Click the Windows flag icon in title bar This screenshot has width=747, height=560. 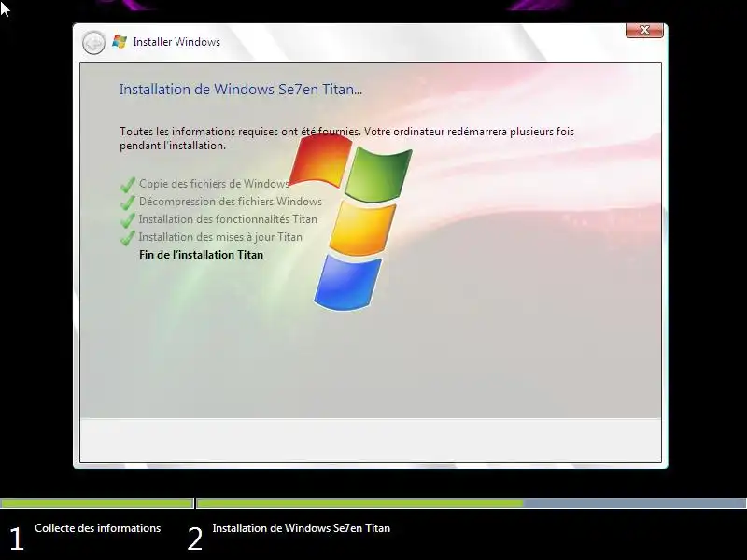click(x=120, y=42)
